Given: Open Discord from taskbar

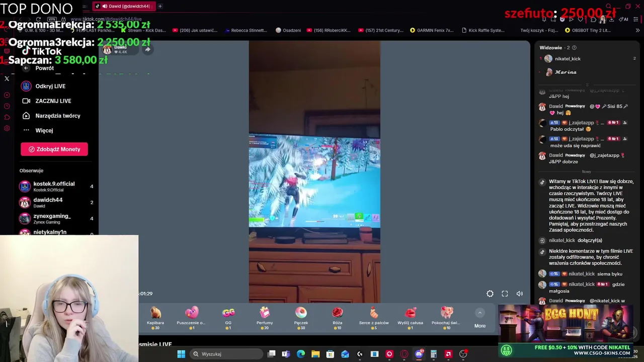Looking at the screenshot, I should pyautogui.click(x=419, y=354).
